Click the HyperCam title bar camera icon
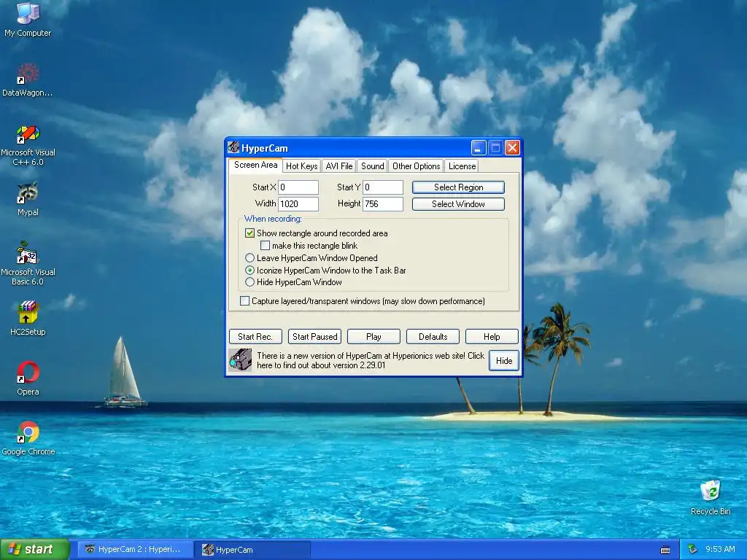747x560 pixels. pos(233,147)
